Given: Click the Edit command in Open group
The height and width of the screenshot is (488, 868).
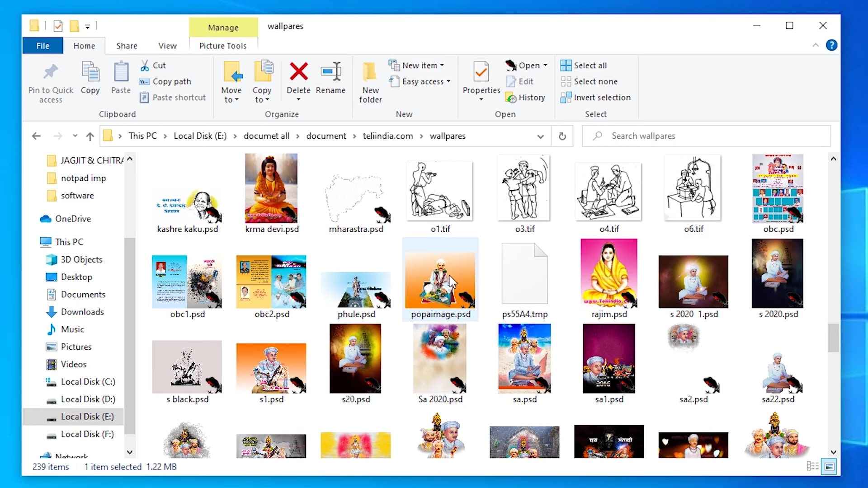Looking at the screenshot, I should click(x=520, y=82).
